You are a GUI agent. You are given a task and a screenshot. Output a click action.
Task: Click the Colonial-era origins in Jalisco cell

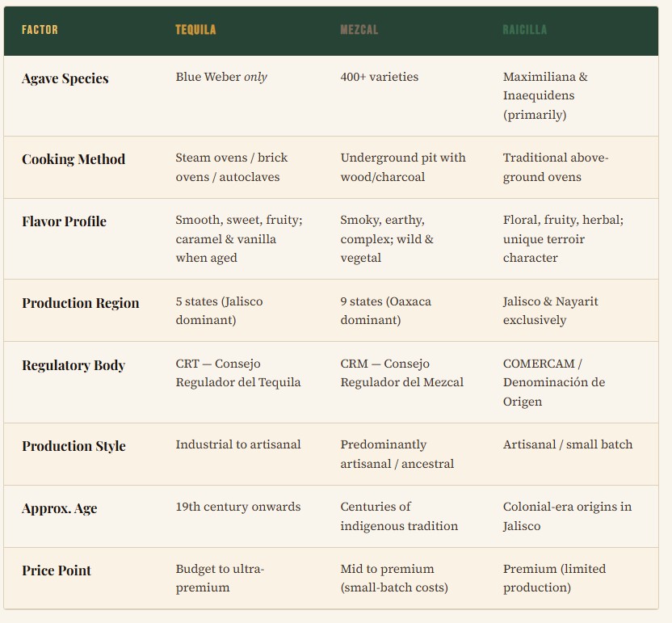(567, 516)
